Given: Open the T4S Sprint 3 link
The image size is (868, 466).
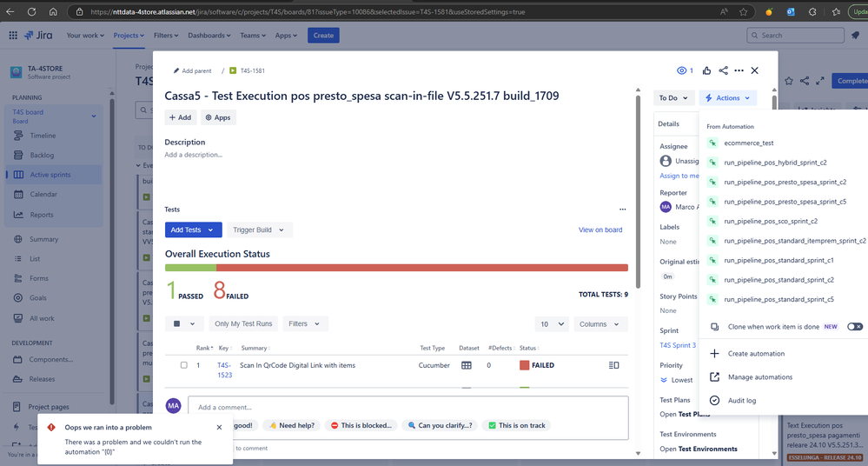Looking at the screenshot, I should click(x=678, y=345).
